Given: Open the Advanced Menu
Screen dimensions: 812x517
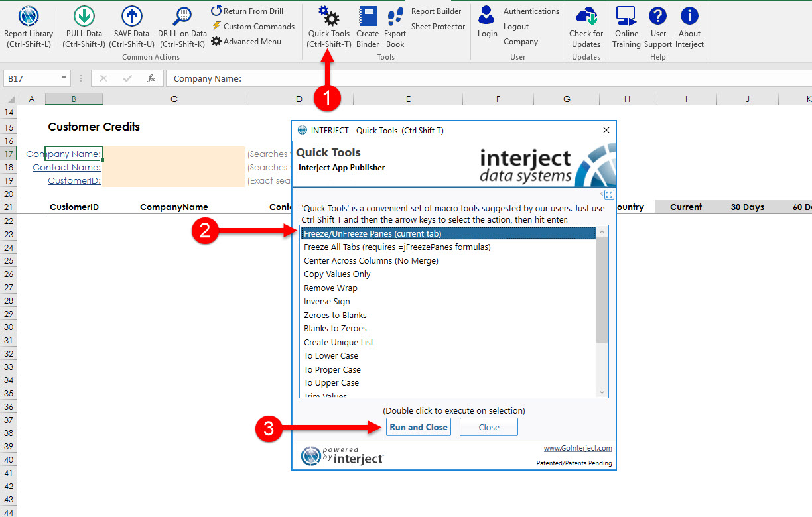Looking at the screenshot, I should click(246, 42).
